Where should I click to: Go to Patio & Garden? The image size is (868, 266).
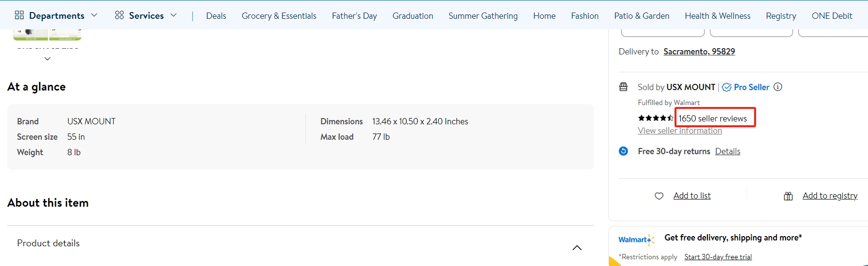(642, 16)
